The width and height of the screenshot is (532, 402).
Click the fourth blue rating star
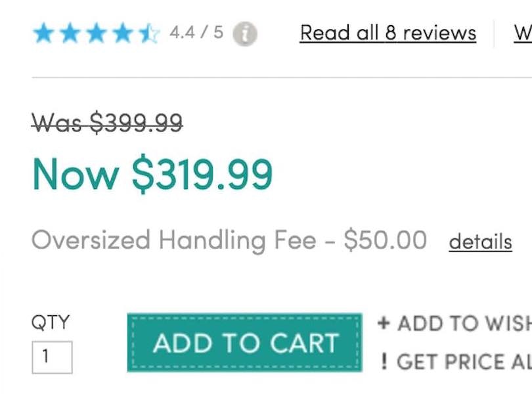(122, 33)
